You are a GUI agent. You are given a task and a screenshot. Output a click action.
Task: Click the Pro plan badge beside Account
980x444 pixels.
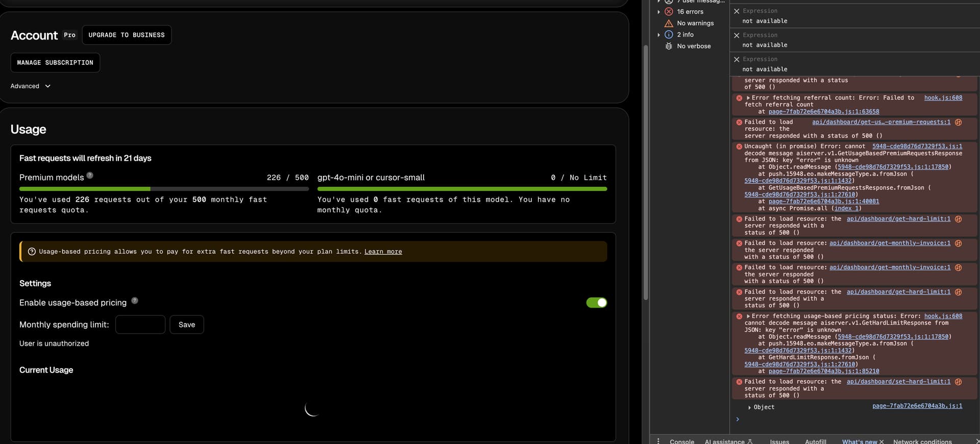pyautogui.click(x=69, y=35)
